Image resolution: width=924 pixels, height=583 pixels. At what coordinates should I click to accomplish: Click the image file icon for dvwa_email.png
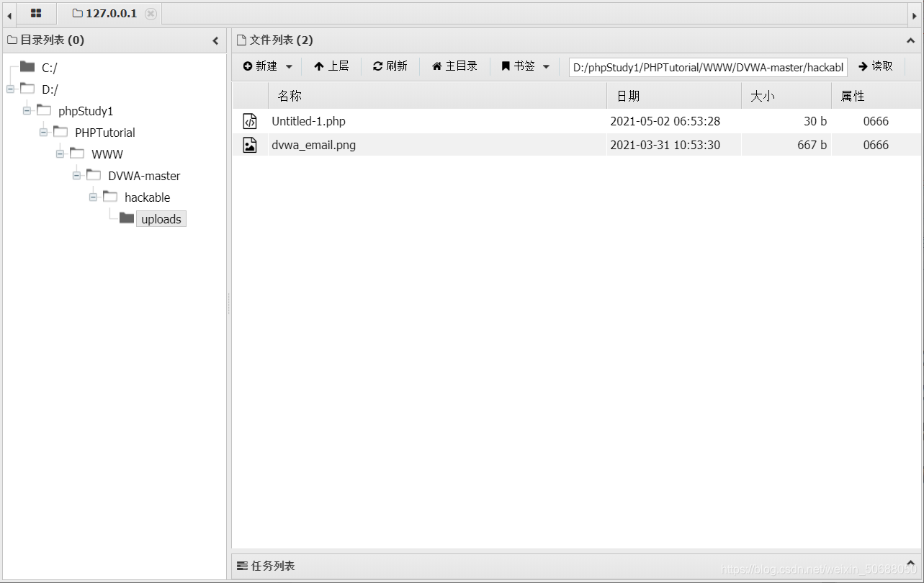[250, 145]
